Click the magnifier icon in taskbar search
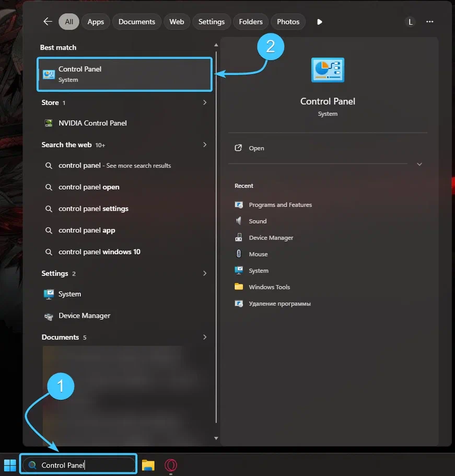This screenshot has width=455, height=476. pyautogui.click(x=32, y=465)
